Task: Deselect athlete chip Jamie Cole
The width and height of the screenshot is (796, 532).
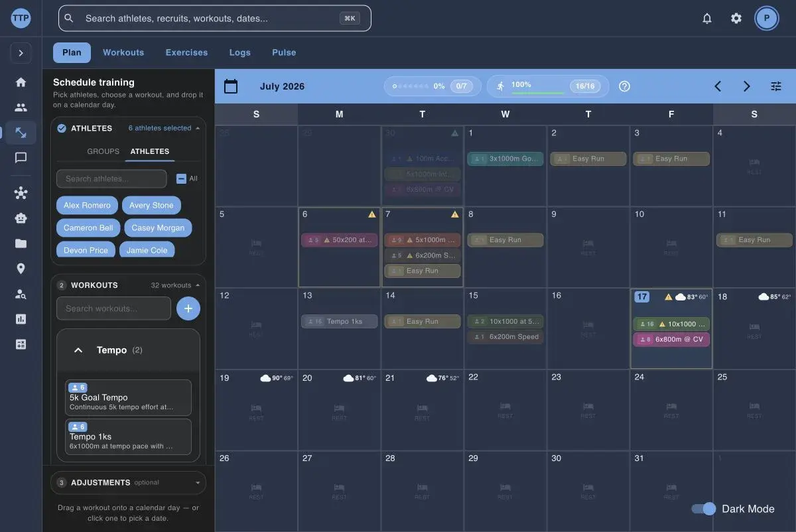Action: [x=147, y=249]
